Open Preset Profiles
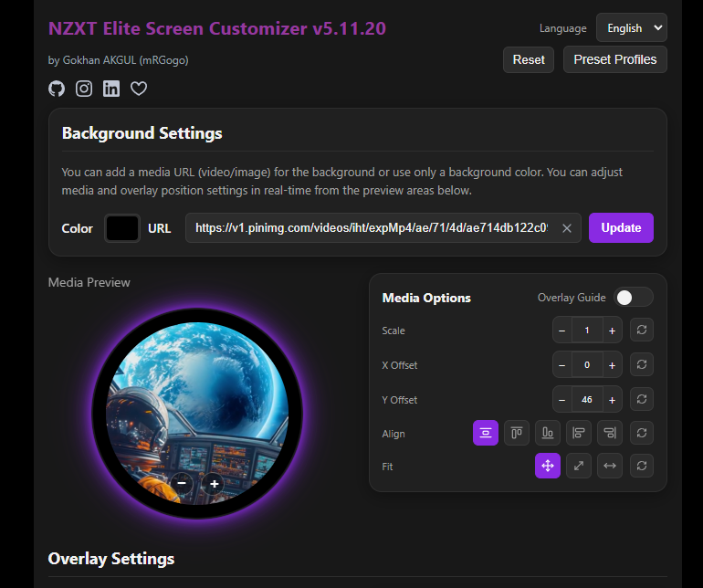 (615, 59)
